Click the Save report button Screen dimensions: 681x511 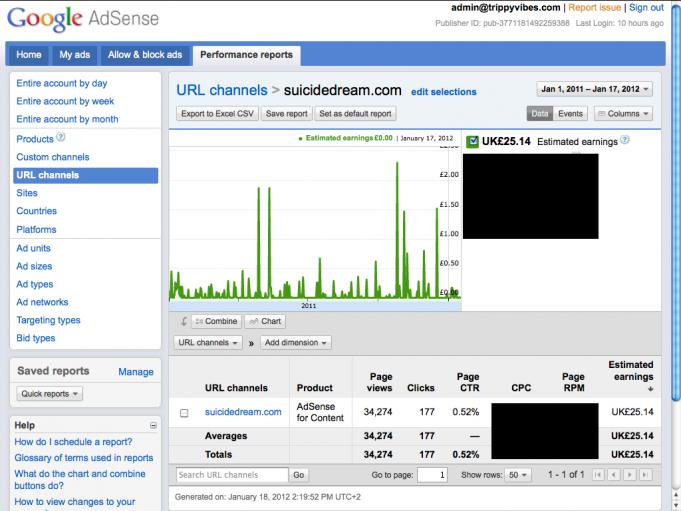coord(287,114)
